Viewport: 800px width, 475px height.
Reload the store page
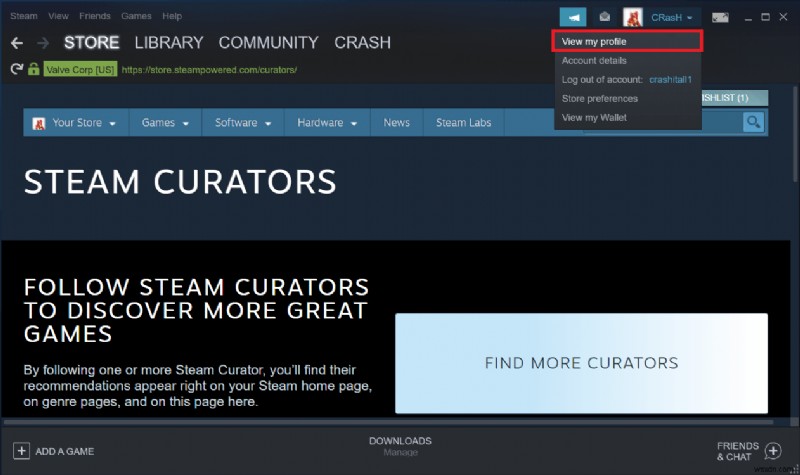pyautogui.click(x=17, y=69)
